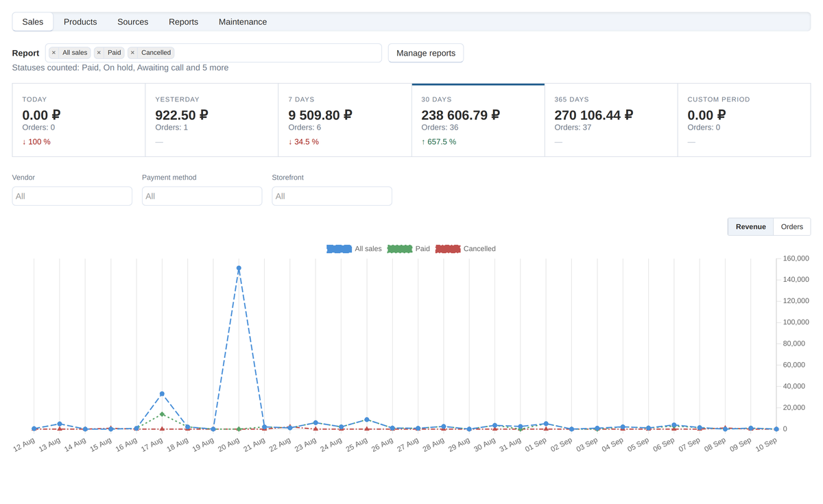This screenshot has height=504, width=823.
Task: Open the Storefront filter dropdown
Action: point(332,196)
